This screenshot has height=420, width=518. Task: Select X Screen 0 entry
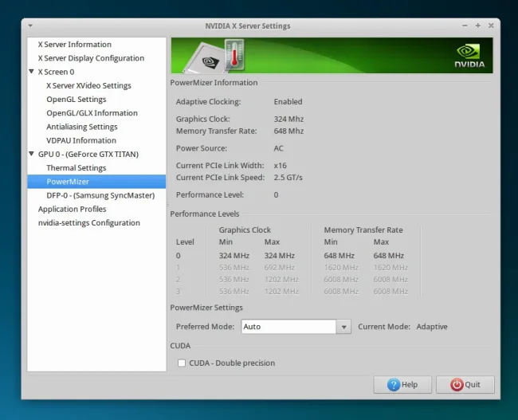coord(56,72)
